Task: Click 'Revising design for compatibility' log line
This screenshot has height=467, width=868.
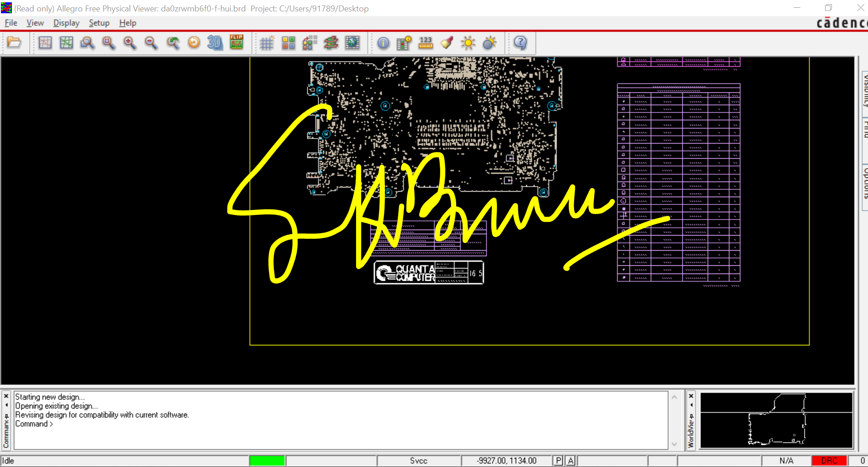Action: coord(102,415)
